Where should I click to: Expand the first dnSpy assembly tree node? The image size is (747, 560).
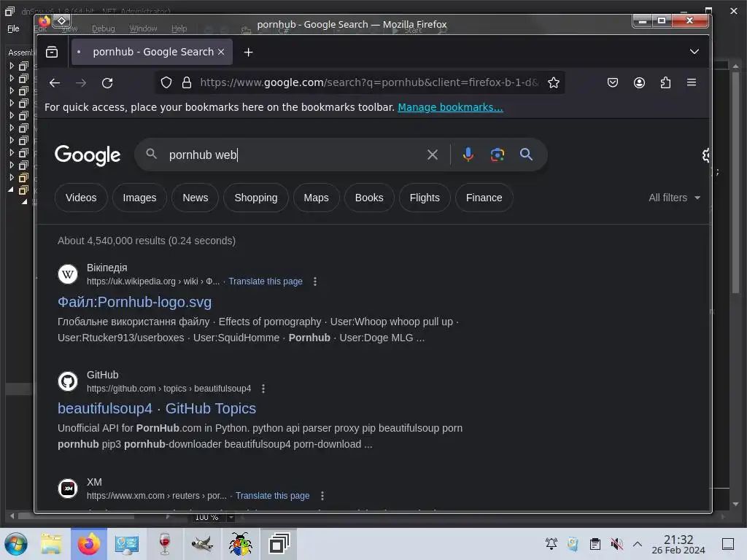[x=12, y=66]
